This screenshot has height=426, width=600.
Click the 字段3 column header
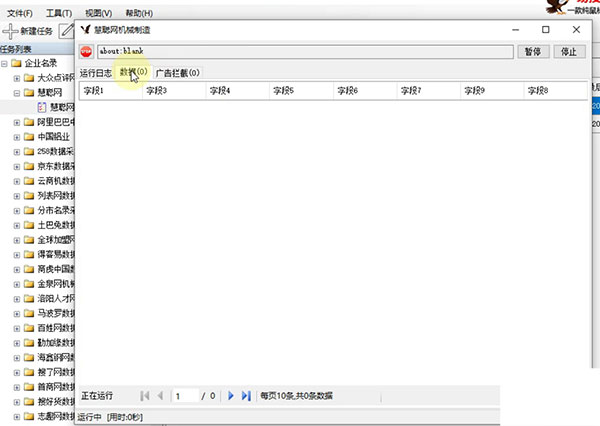[174, 91]
